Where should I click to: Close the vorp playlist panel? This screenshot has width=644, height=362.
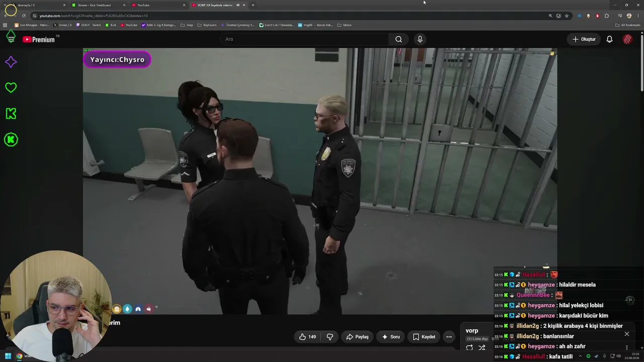point(626,334)
